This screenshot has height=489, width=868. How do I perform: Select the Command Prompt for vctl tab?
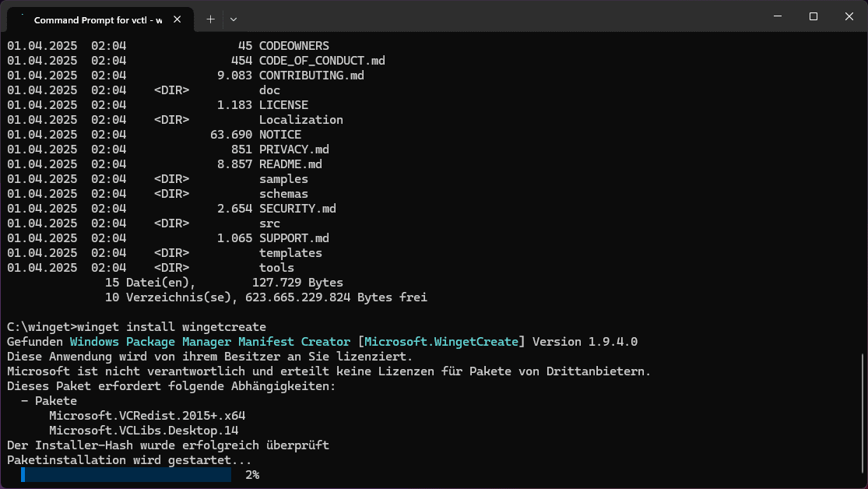97,19
